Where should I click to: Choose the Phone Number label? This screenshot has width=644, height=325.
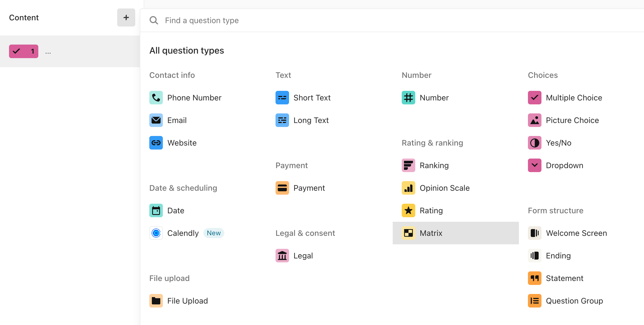coord(194,98)
